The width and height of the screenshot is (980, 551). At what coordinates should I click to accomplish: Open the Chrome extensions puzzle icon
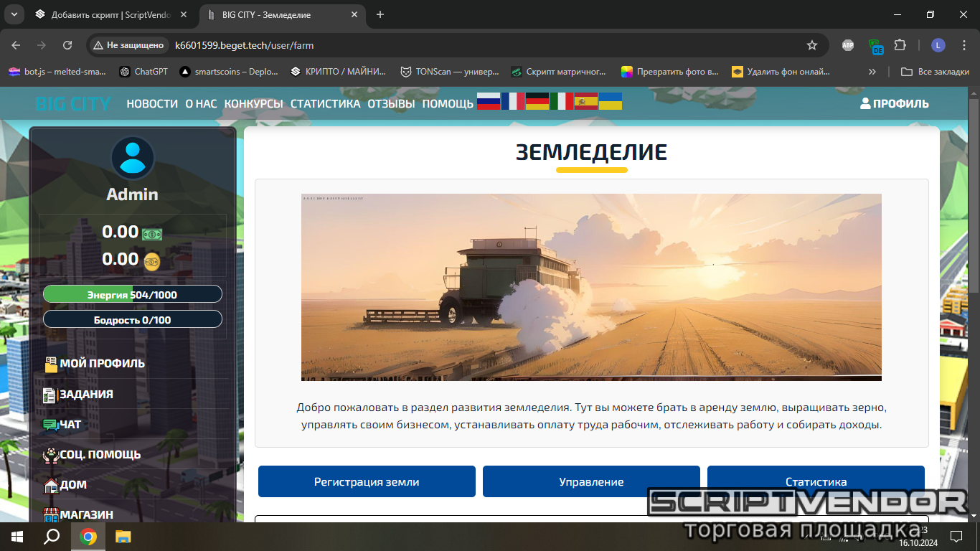pyautogui.click(x=900, y=45)
